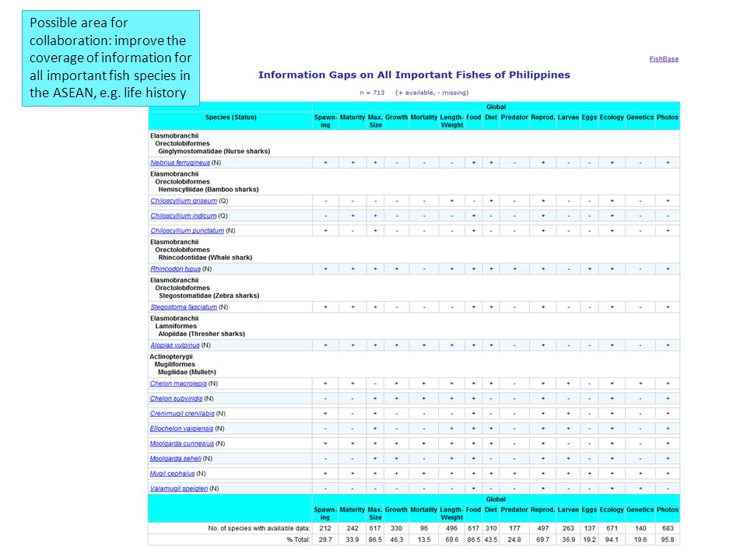Image resolution: width=747 pixels, height=560 pixels.
Task: Open Moolgarda cunnesius species link
Action: click(181, 444)
